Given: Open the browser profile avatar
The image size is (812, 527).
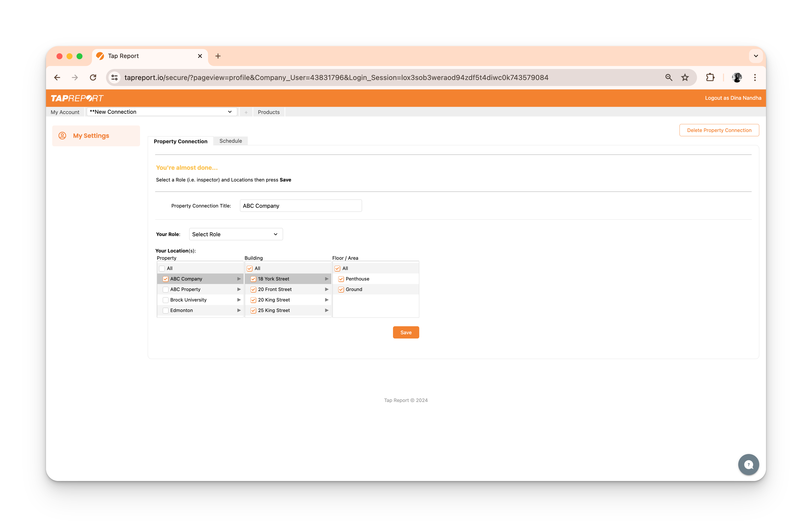Looking at the screenshot, I should click(736, 77).
